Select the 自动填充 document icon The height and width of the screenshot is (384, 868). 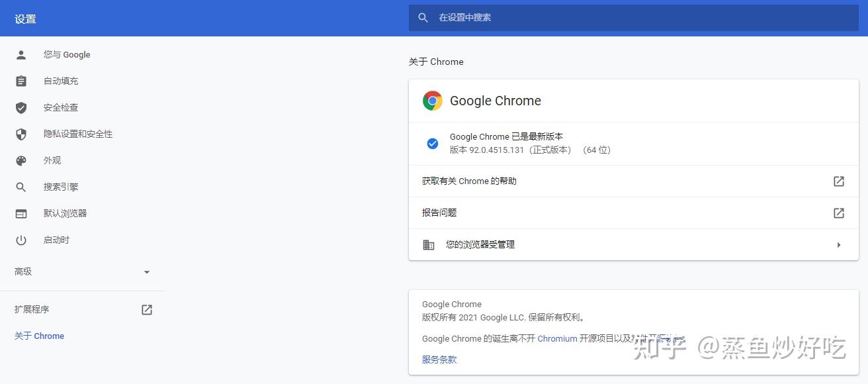pos(21,81)
